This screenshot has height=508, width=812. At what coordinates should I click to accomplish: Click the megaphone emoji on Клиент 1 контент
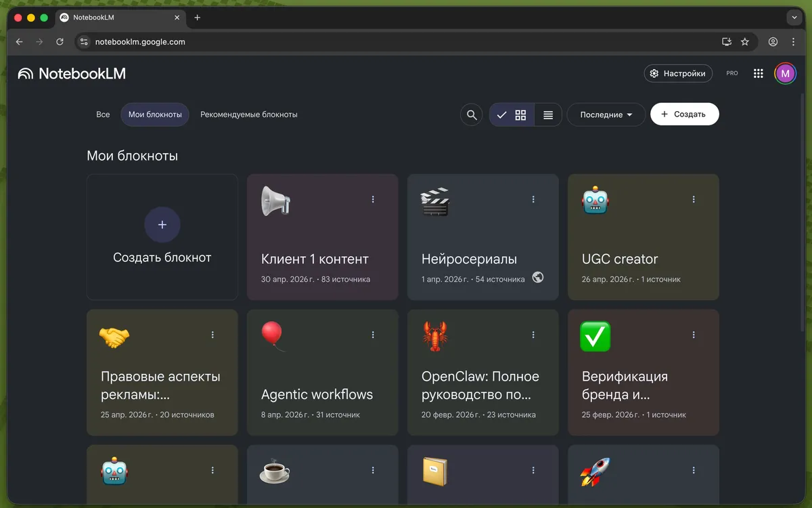(275, 201)
